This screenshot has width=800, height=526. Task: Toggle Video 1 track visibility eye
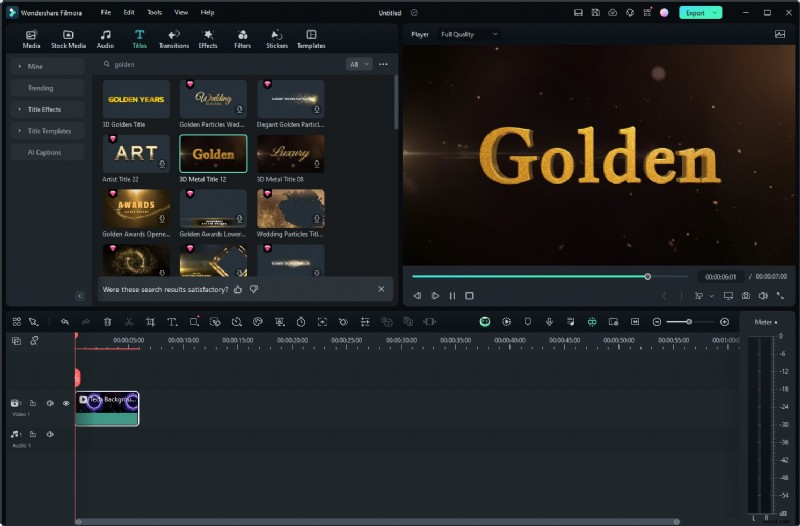click(66, 403)
